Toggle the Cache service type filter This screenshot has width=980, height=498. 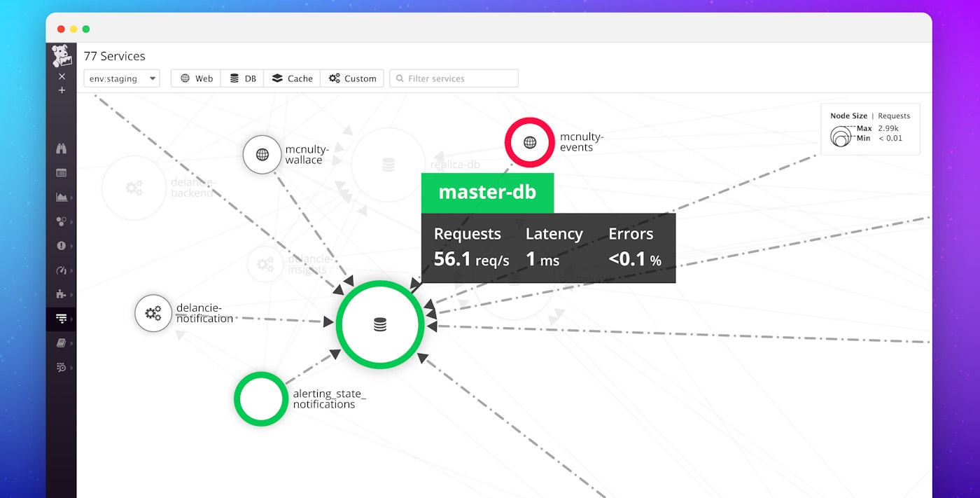click(292, 78)
